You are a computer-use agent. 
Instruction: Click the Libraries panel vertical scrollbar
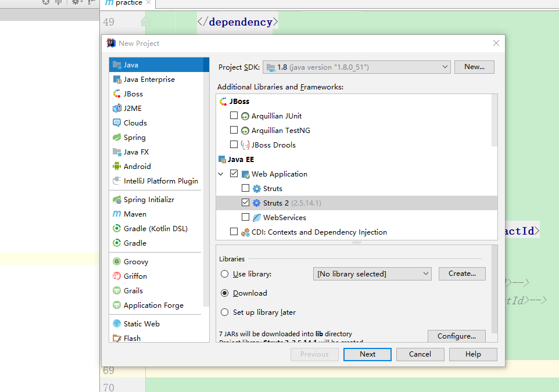pyautogui.click(x=494, y=289)
